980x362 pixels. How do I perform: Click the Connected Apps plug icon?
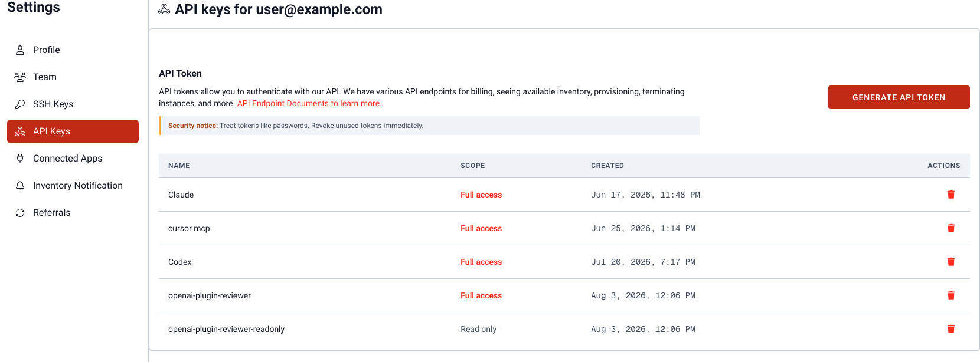click(20, 159)
